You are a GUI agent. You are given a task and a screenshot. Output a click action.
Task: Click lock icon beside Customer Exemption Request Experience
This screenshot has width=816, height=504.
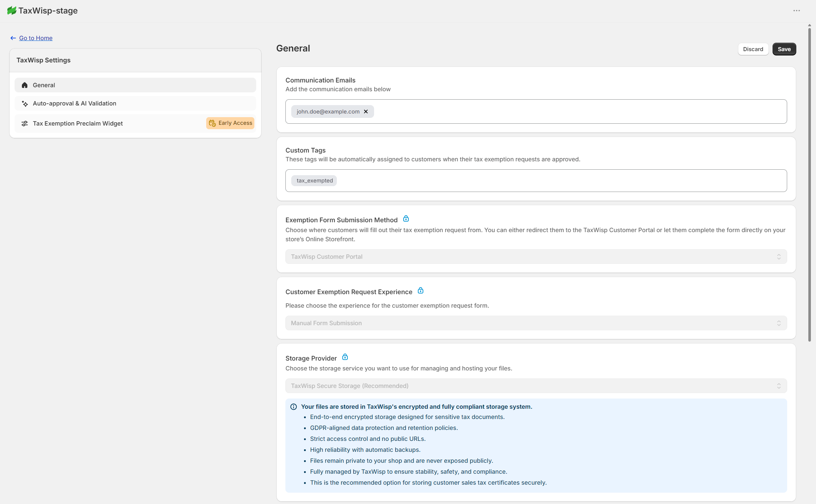pos(420,291)
